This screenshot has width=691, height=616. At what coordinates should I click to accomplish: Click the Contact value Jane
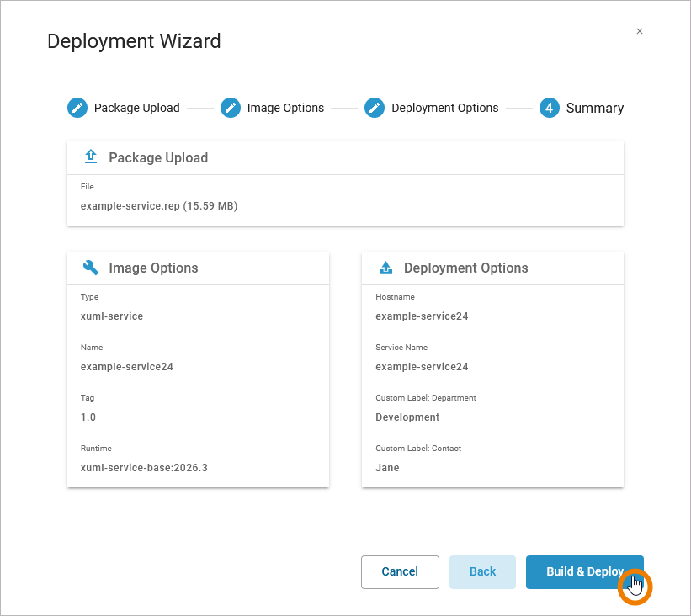(387, 467)
